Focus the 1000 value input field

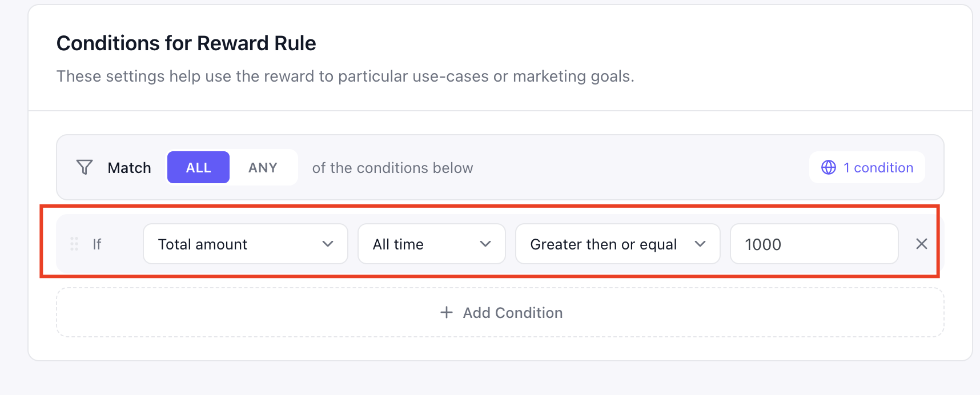click(x=814, y=244)
